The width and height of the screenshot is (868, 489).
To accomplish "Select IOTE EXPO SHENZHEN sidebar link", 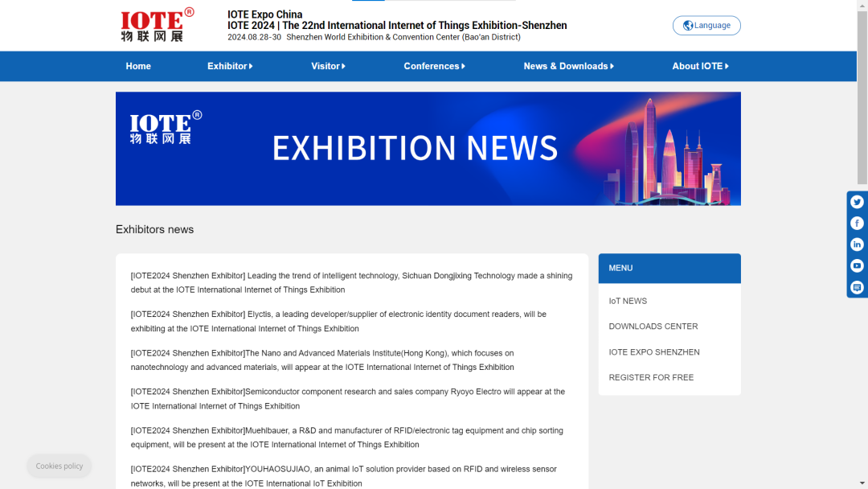I will 654,352.
